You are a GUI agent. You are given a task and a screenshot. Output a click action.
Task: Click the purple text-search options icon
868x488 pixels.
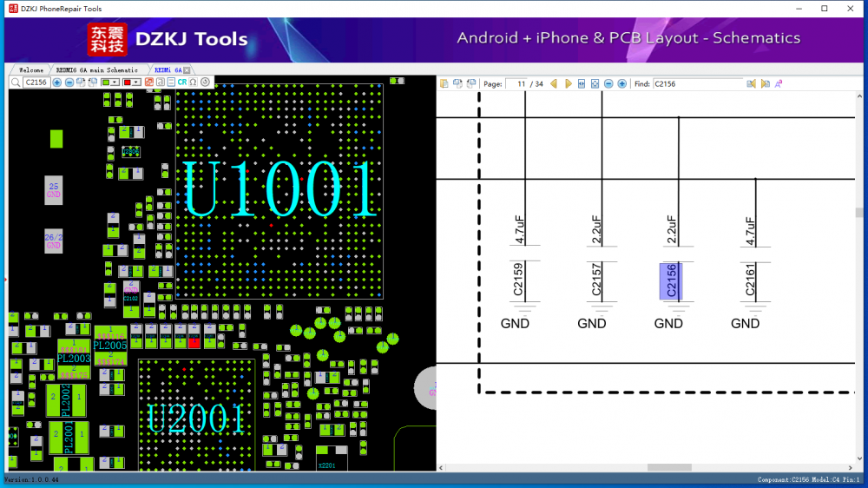tap(779, 83)
